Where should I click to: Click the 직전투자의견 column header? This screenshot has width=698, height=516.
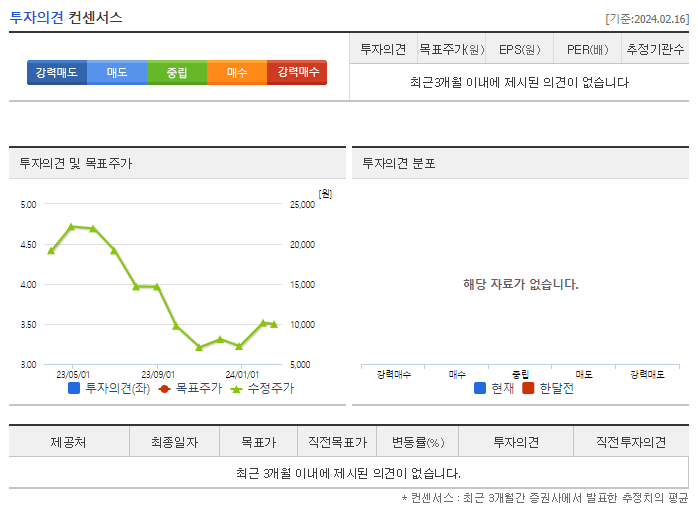[631, 442]
